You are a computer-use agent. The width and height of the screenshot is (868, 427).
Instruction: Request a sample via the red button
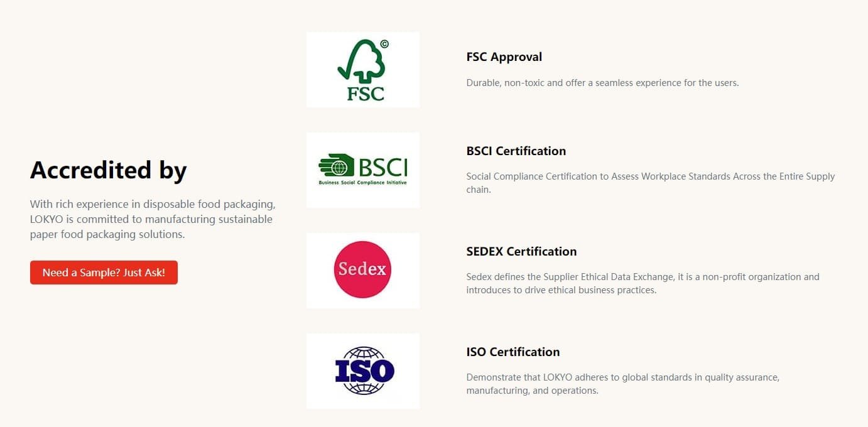[x=104, y=273]
